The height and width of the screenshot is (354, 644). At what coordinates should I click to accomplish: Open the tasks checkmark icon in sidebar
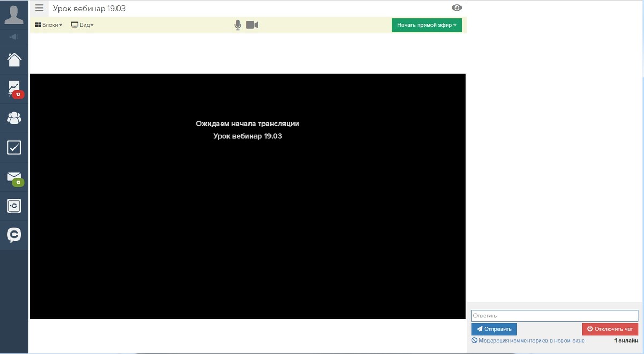(x=14, y=147)
